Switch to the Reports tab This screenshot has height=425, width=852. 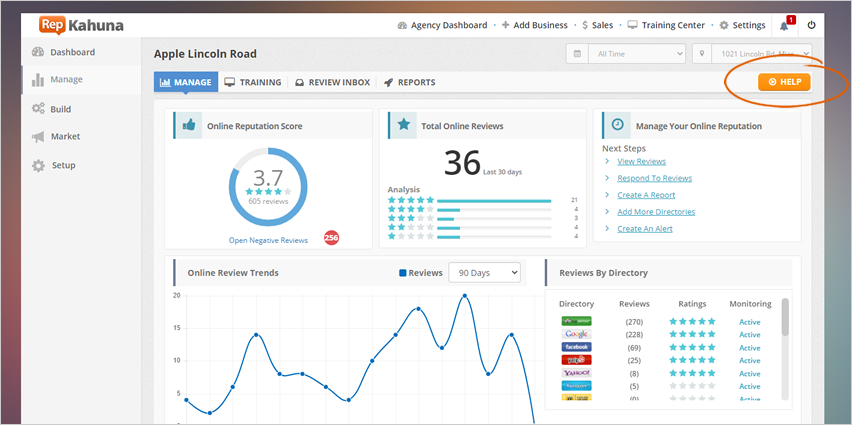409,82
